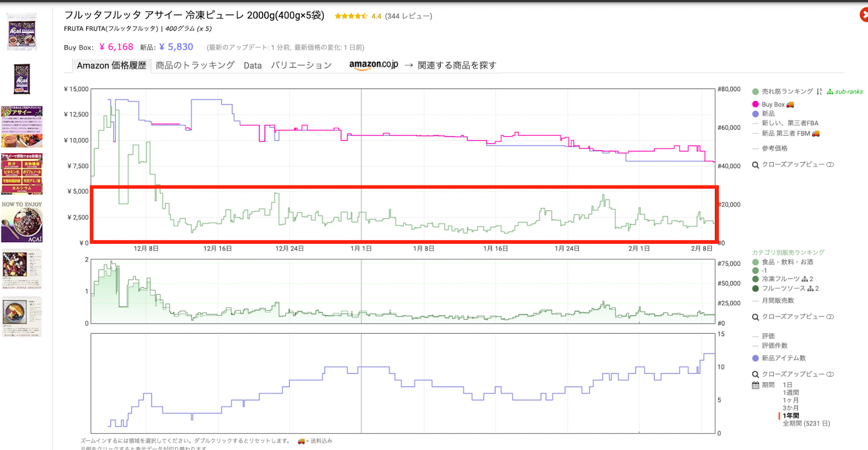Click magnifier icon of bottom クローズアップビュー

tap(755, 375)
